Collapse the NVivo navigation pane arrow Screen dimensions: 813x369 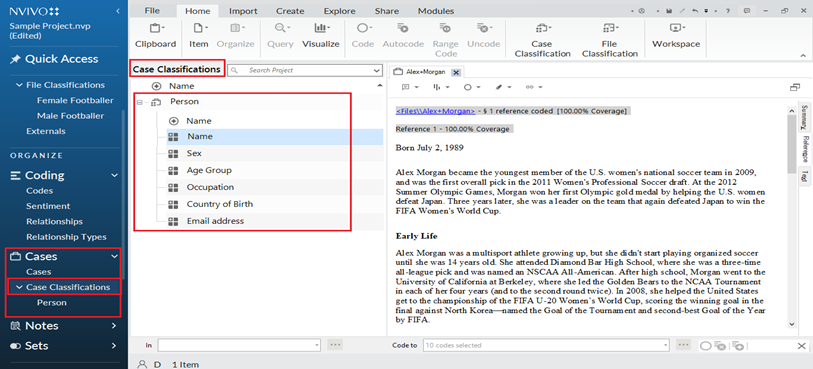pyautogui.click(x=118, y=11)
